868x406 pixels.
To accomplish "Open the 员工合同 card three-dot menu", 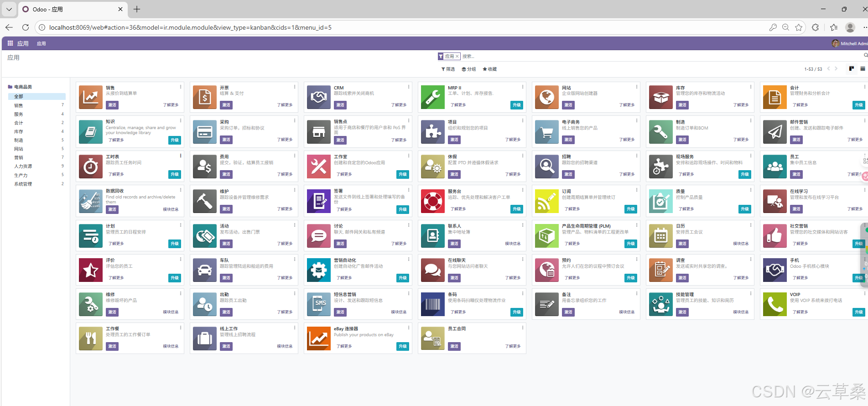I will [523, 328].
